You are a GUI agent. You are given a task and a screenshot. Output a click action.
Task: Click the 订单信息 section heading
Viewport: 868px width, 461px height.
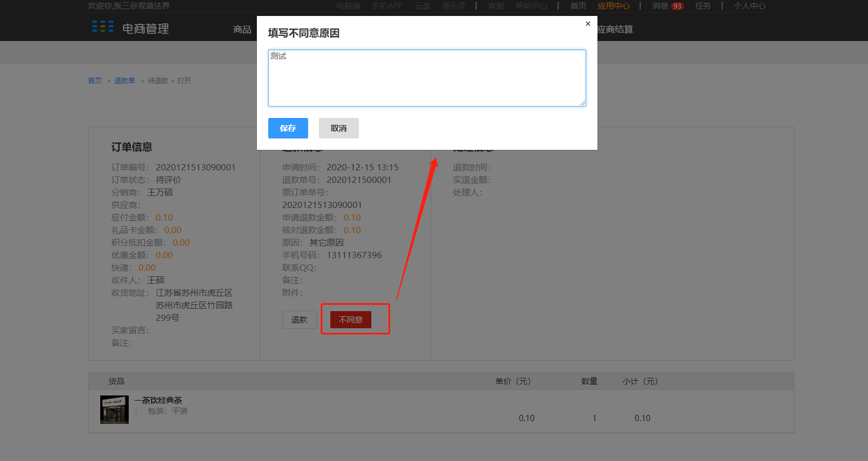(132, 147)
